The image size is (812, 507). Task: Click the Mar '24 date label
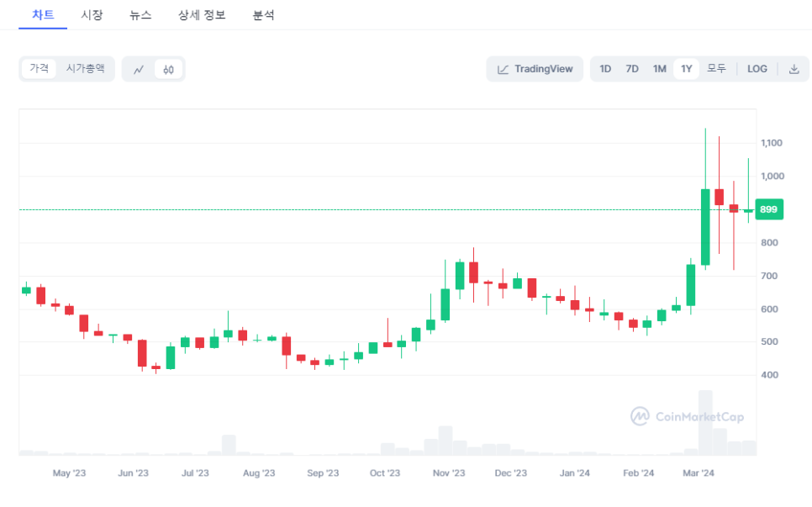(x=699, y=473)
